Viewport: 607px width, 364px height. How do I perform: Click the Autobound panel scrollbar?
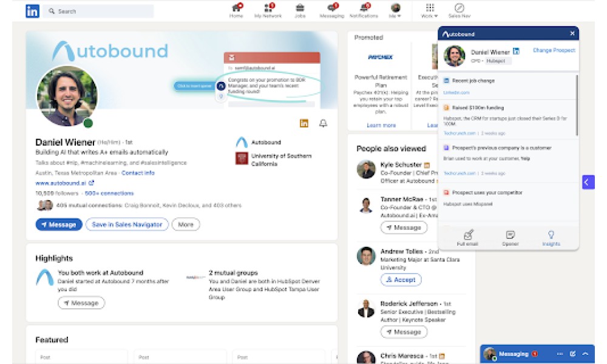[x=577, y=105]
